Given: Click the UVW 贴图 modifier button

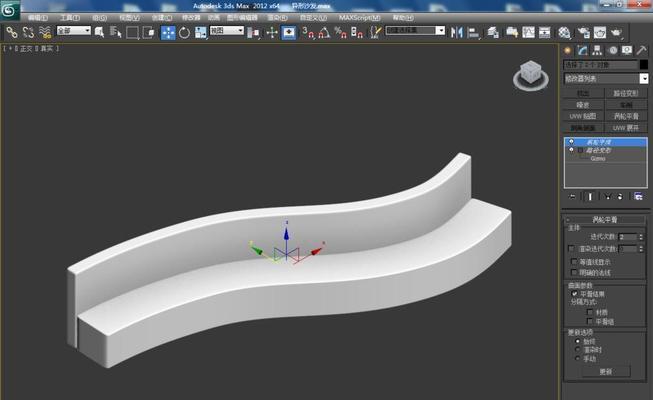Looking at the screenshot, I should (x=582, y=116).
